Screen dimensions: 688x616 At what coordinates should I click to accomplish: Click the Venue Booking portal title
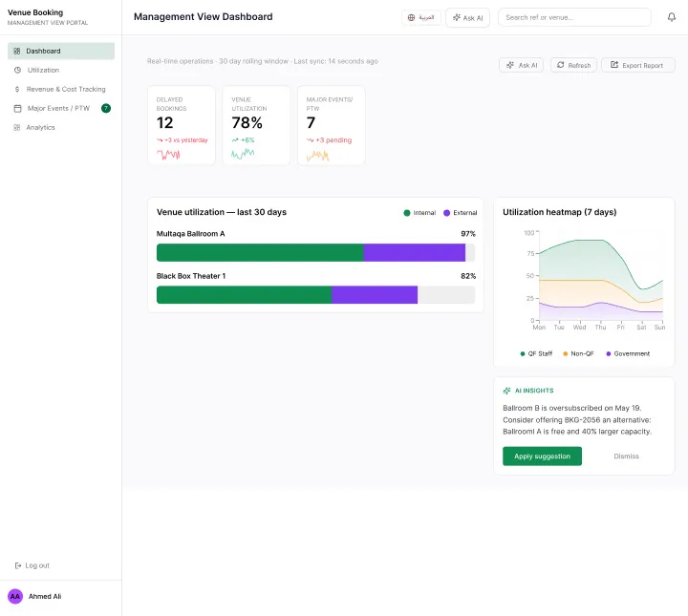(35, 12)
